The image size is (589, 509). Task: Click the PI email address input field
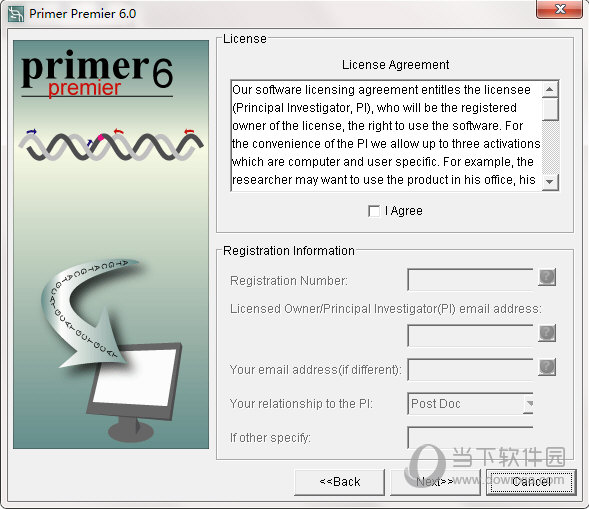tap(470, 335)
